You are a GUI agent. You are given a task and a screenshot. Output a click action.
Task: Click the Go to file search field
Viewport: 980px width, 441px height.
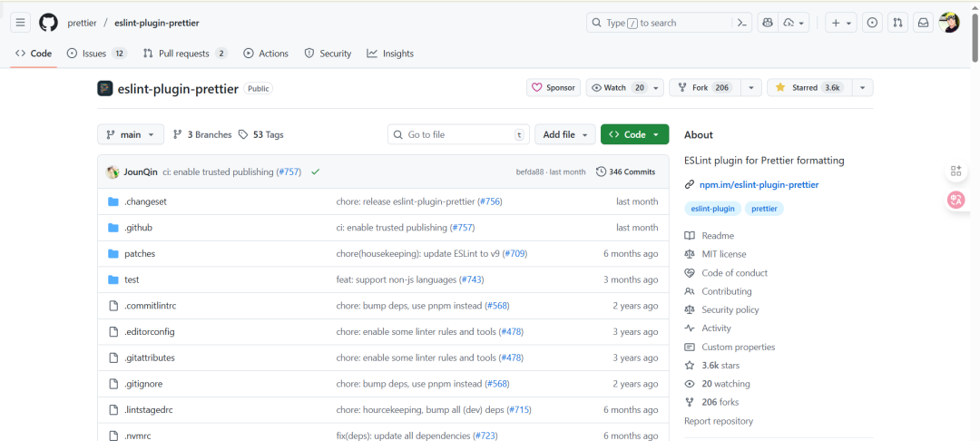pos(458,135)
